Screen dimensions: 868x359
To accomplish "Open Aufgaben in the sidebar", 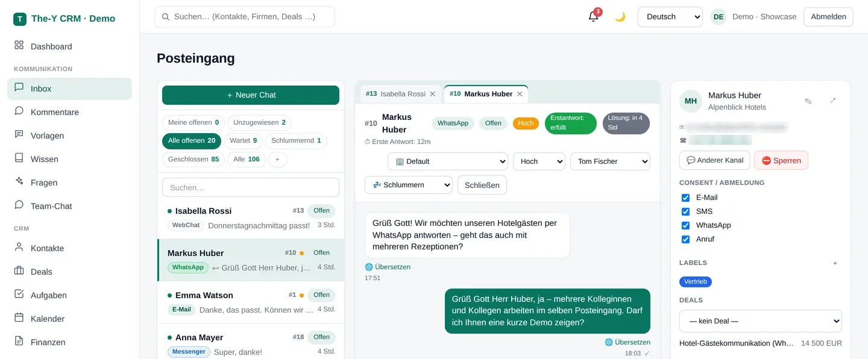I will click(70, 295).
